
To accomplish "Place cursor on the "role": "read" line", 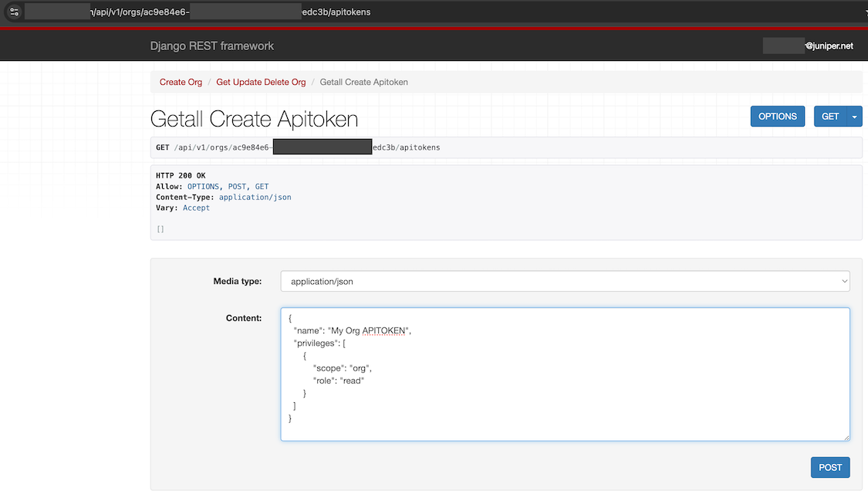I will 338,381.
